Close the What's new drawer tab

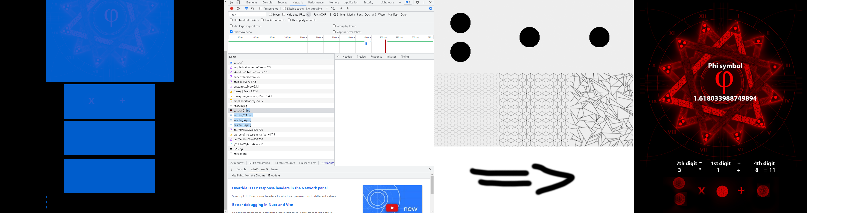coord(267,170)
